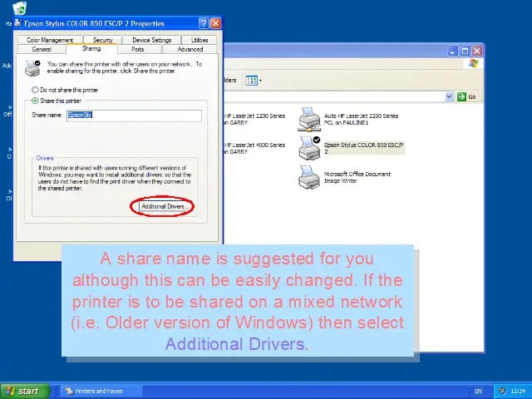Screen dimensions: 532x399
Task: Close the Epson Properties dialog
Action: pyautogui.click(x=215, y=23)
